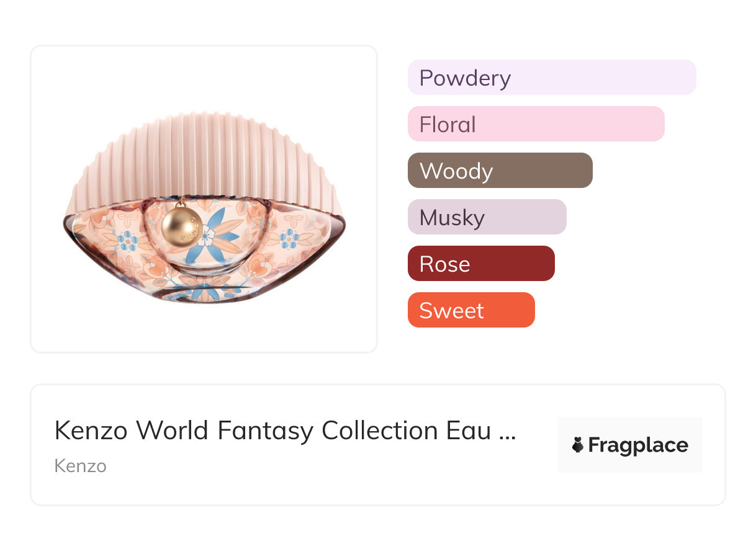
Task: Choose the Musky accord bar
Action: (x=487, y=217)
